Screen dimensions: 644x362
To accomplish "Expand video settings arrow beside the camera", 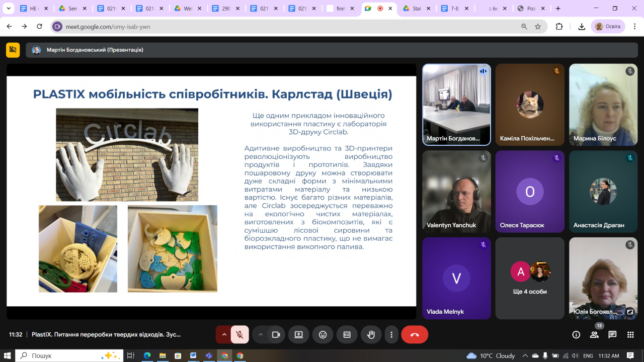I will click(260, 335).
